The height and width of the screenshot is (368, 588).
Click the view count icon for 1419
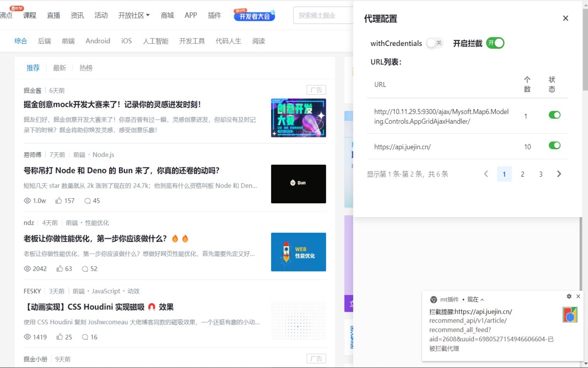click(27, 337)
